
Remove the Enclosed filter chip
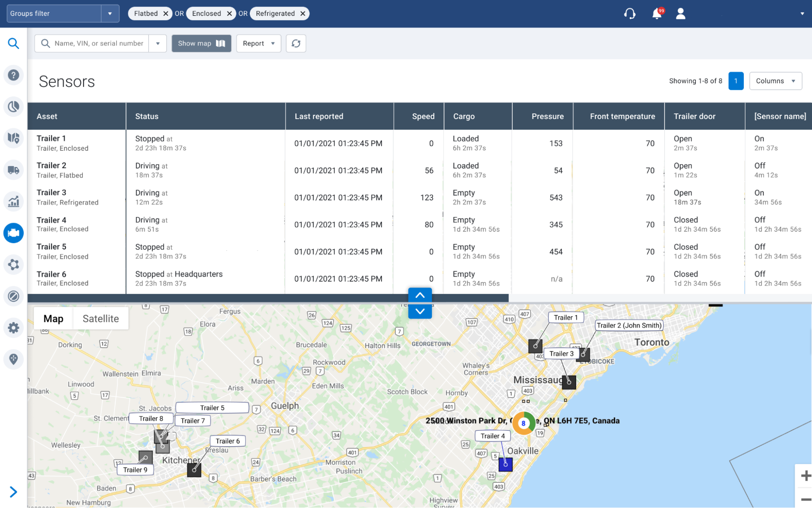point(230,13)
